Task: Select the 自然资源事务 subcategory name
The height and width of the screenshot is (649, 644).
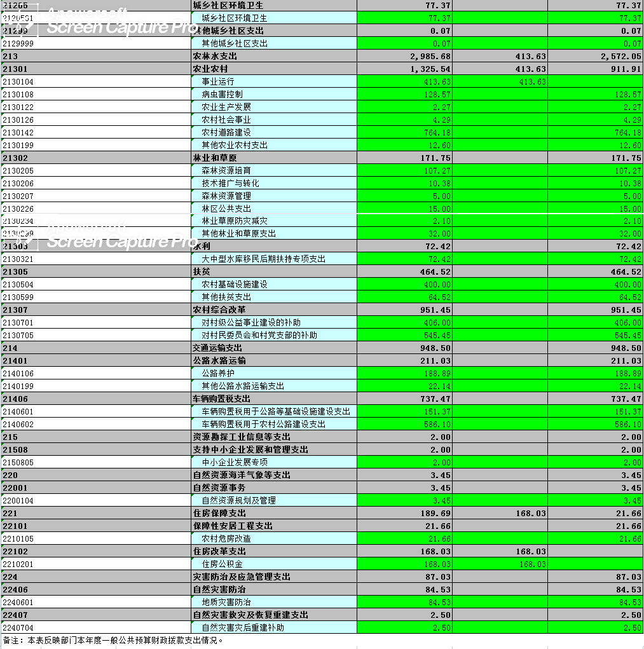Action: click(x=274, y=488)
